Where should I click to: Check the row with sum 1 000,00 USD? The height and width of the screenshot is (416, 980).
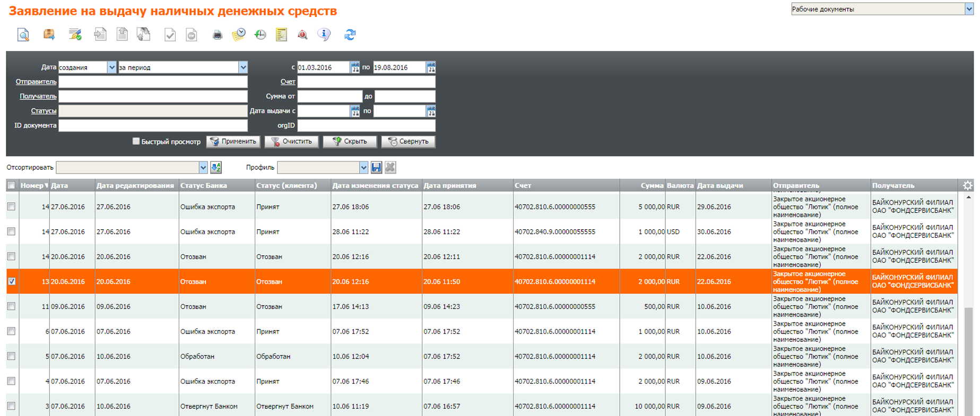tap(11, 232)
